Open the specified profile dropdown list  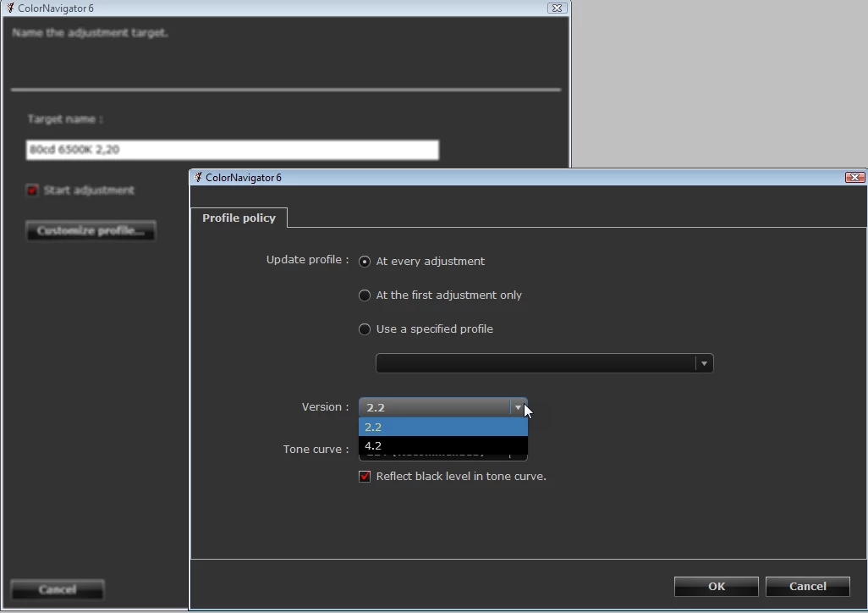704,363
